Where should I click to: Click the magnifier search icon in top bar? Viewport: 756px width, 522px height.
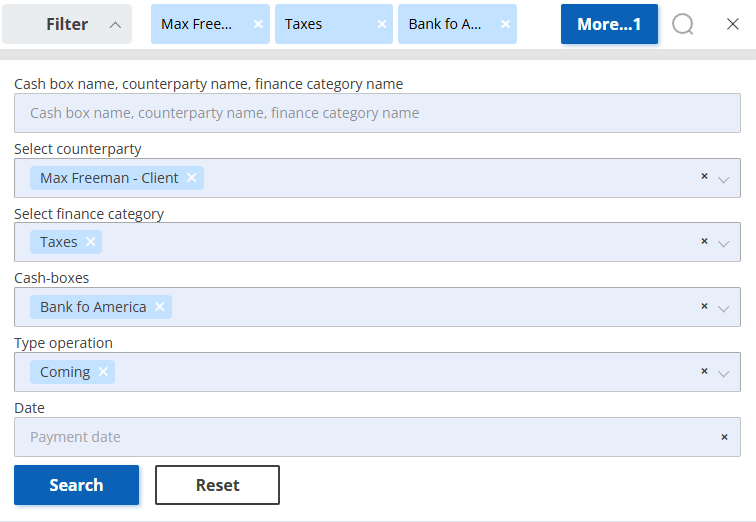click(x=683, y=24)
